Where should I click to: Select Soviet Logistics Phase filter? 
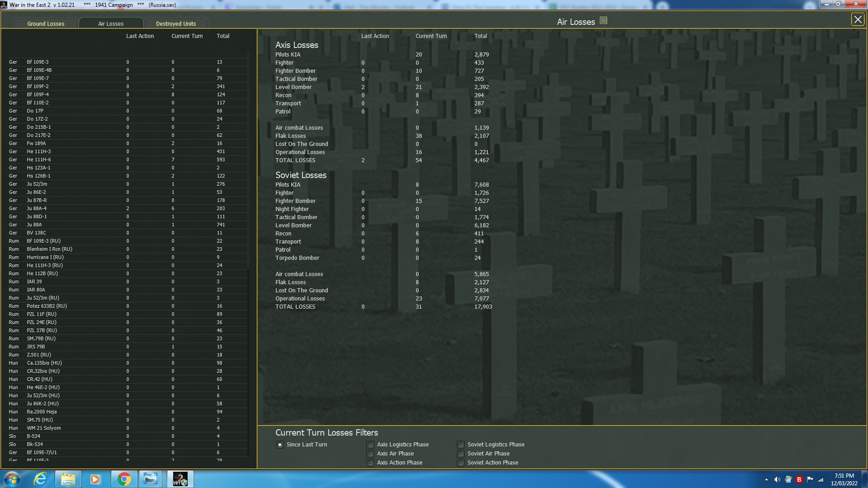[x=461, y=445]
